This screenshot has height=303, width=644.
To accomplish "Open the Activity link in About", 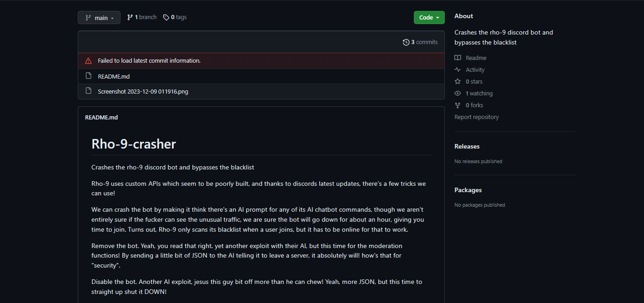I will (x=475, y=70).
